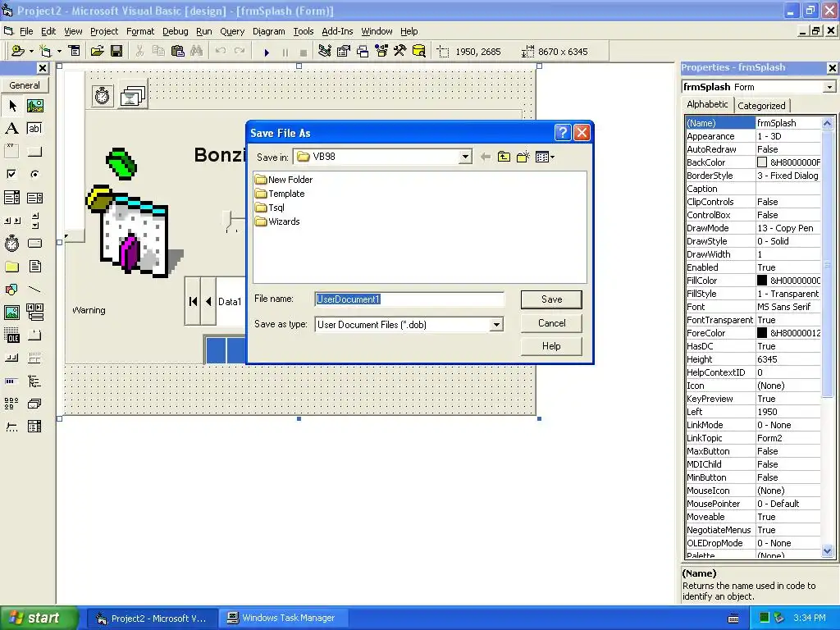Select the Pointer tool in the toolbox
840x630 pixels.
[11, 106]
